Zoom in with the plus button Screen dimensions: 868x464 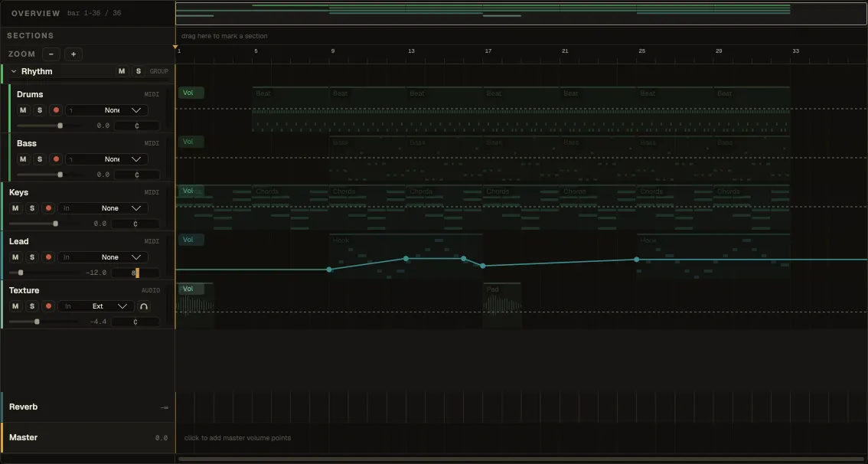[73, 54]
